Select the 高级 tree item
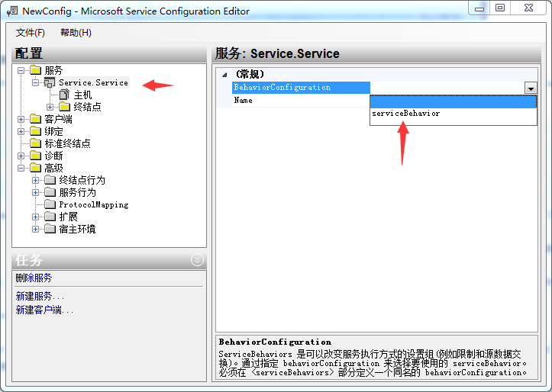The height and width of the screenshot is (392, 552). [x=54, y=168]
